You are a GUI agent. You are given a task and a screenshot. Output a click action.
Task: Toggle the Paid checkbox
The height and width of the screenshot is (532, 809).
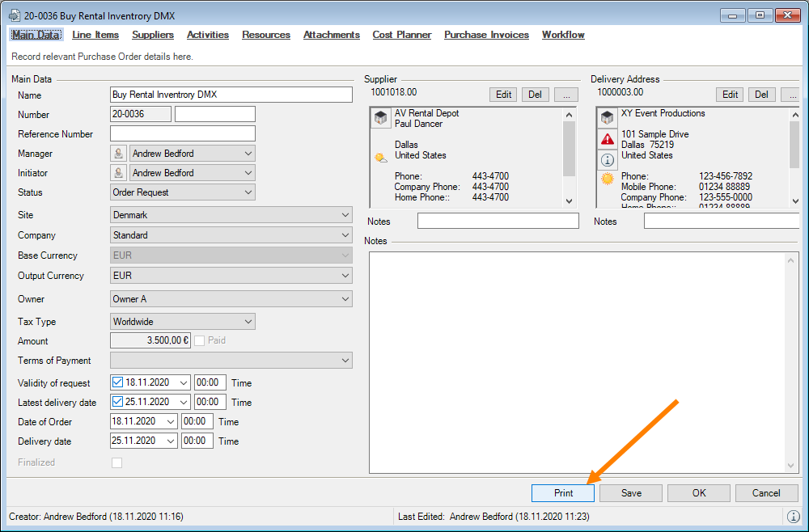coord(199,341)
